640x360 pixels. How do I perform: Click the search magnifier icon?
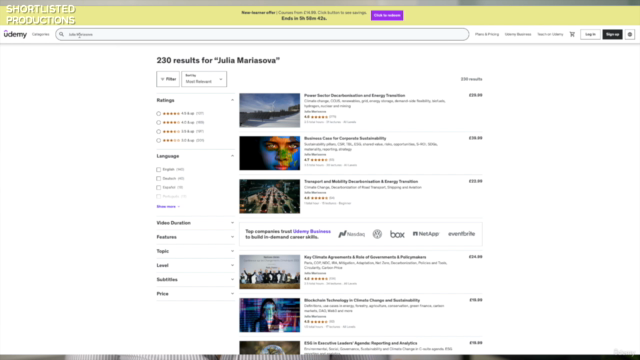[62, 34]
